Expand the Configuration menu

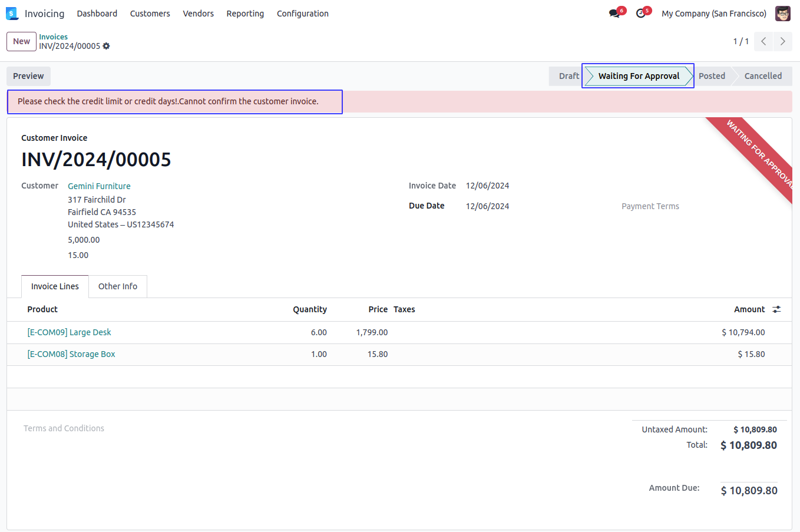(302, 14)
